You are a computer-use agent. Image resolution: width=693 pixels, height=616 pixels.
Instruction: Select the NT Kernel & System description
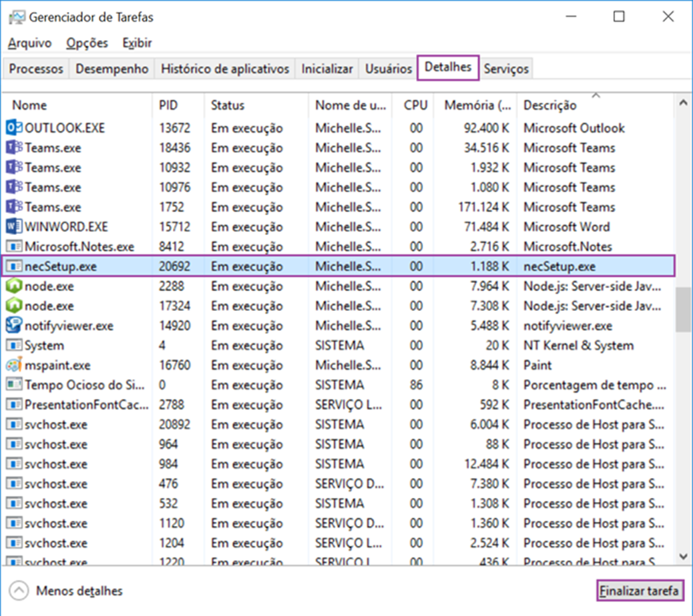(579, 345)
